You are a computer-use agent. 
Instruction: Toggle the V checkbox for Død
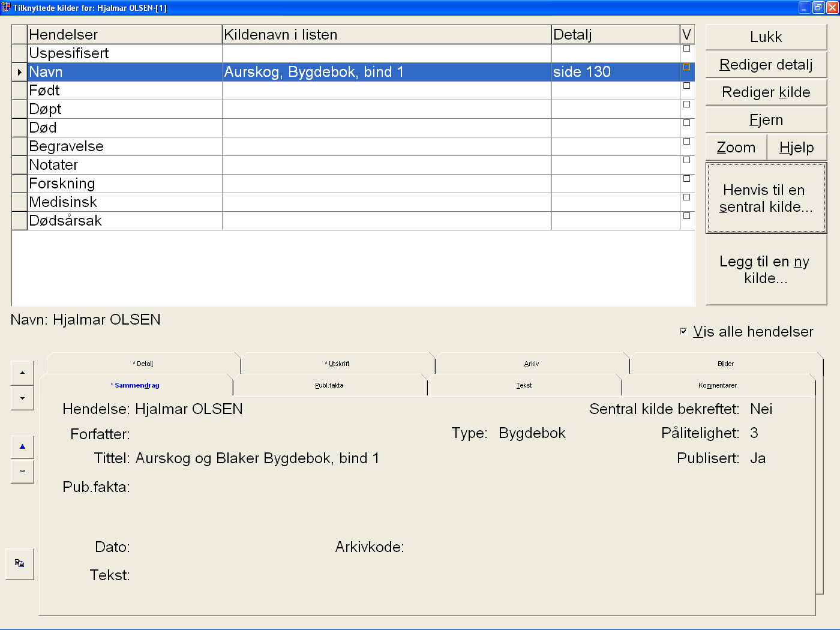pyautogui.click(x=687, y=123)
